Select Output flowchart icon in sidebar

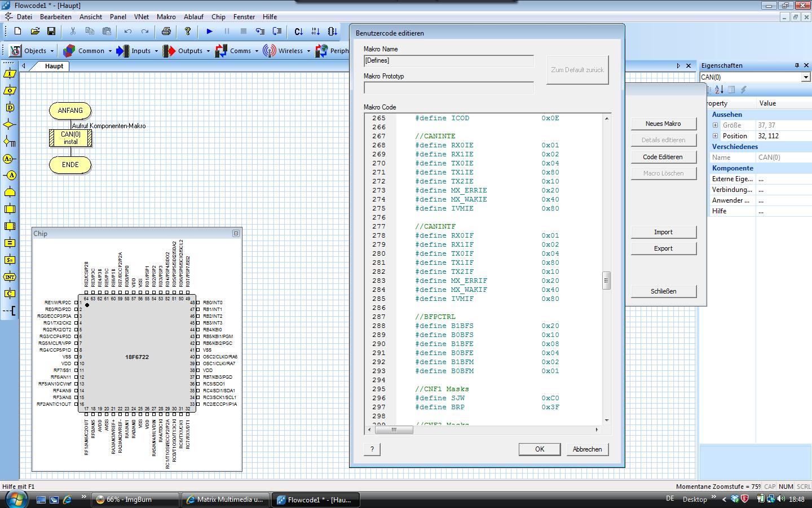click(10, 91)
